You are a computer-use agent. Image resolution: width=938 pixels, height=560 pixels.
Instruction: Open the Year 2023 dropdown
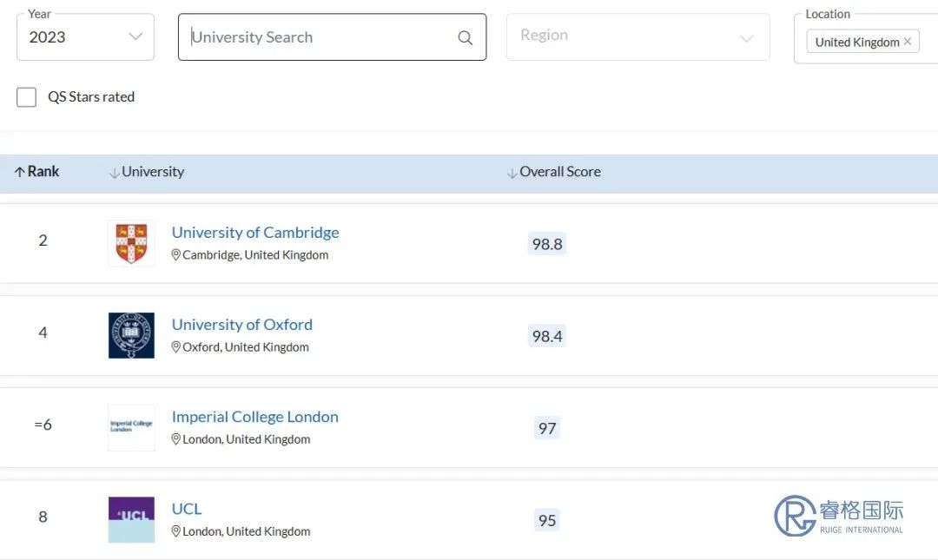[85, 37]
